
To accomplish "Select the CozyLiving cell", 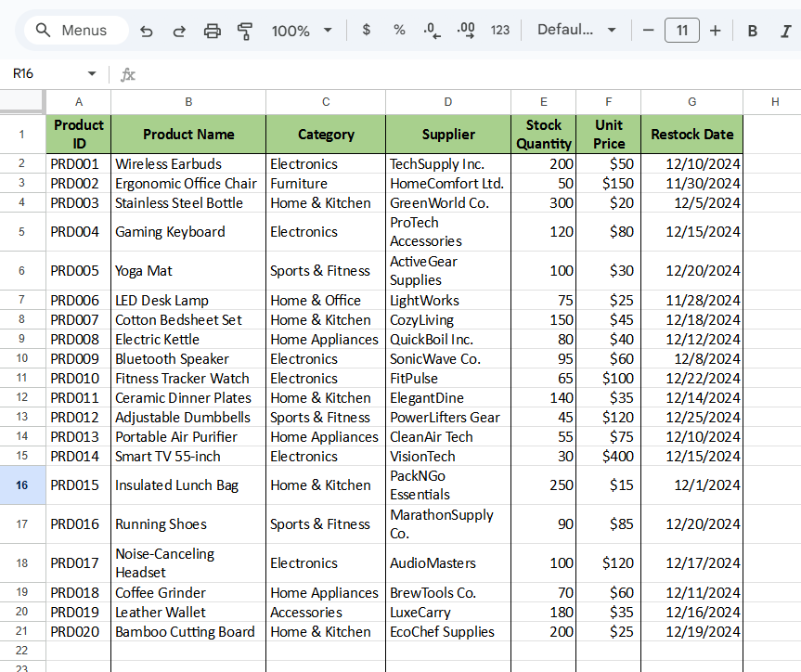I will click(448, 320).
